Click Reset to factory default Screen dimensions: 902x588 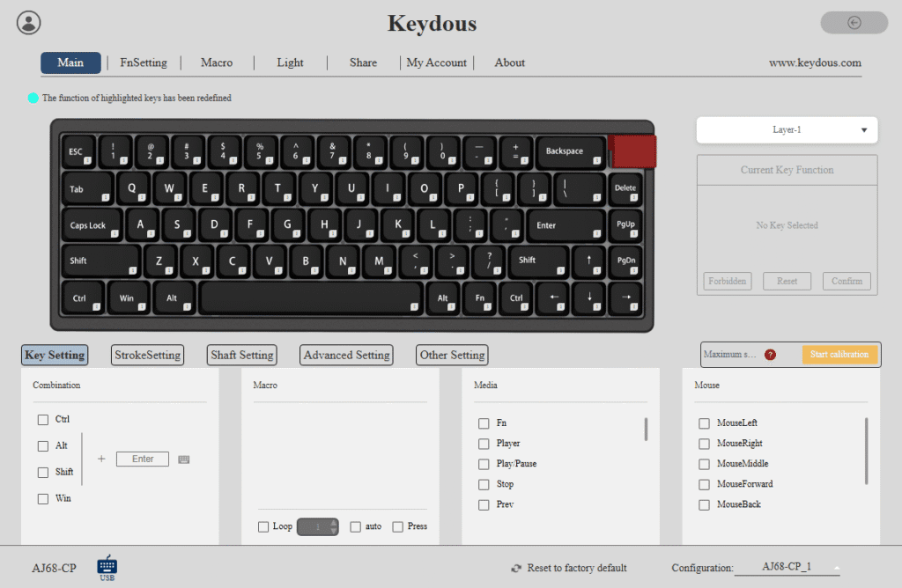577,568
